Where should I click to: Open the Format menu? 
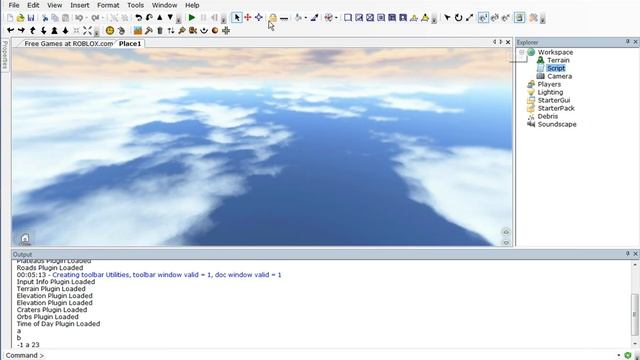click(x=108, y=5)
